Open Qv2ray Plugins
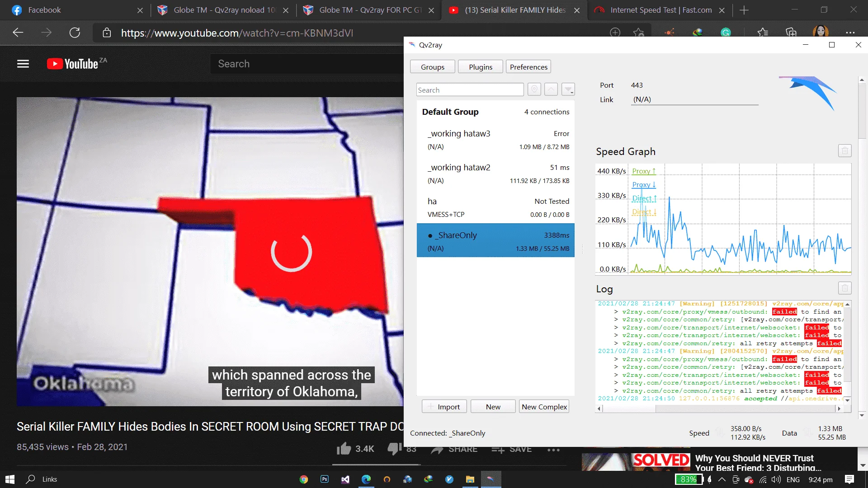 pyautogui.click(x=481, y=67)
